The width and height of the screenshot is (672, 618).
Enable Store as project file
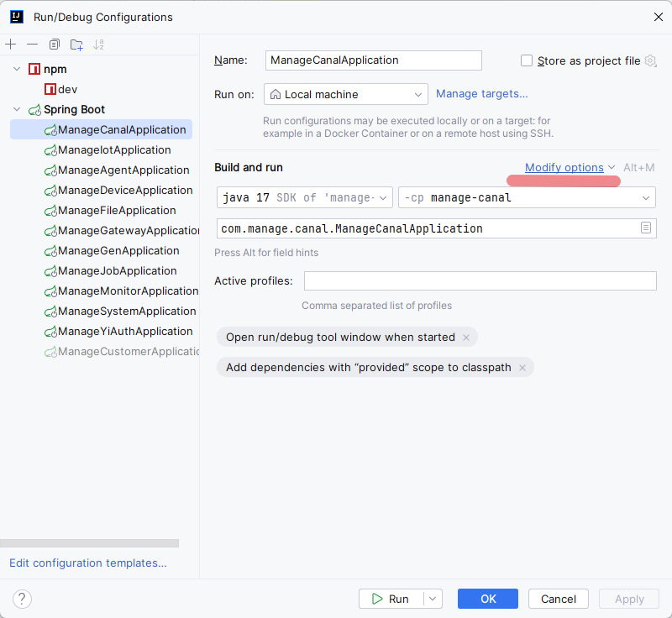pyautogui.click(x=527, y=60)
